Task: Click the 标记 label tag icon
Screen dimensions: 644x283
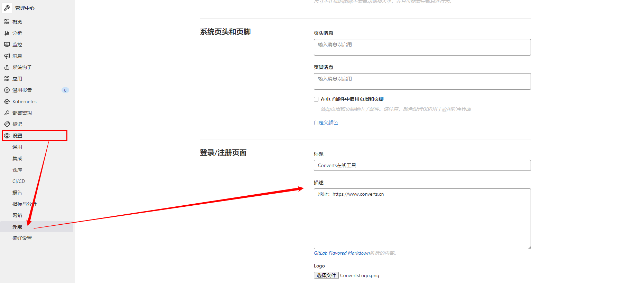Action: tap(7, 124)
